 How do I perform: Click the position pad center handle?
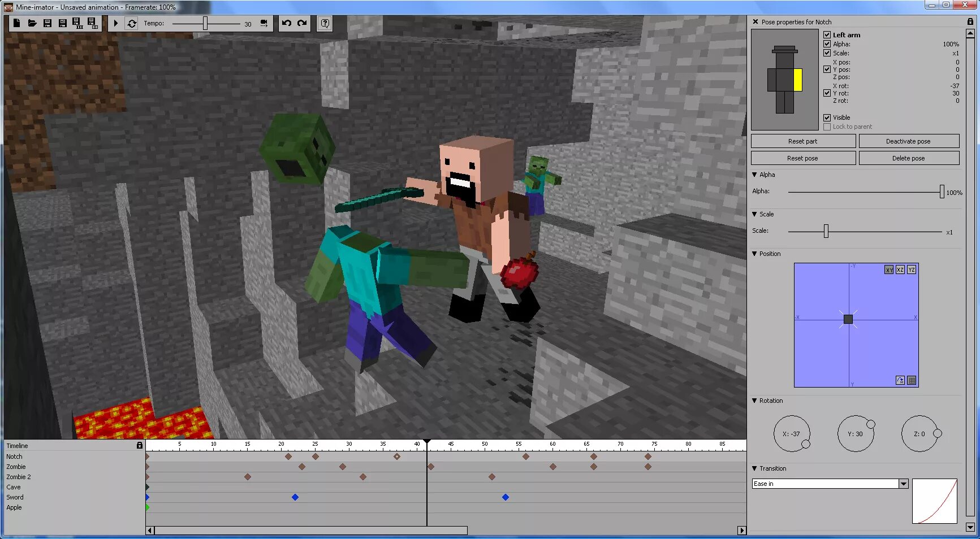tap(848, 319)
